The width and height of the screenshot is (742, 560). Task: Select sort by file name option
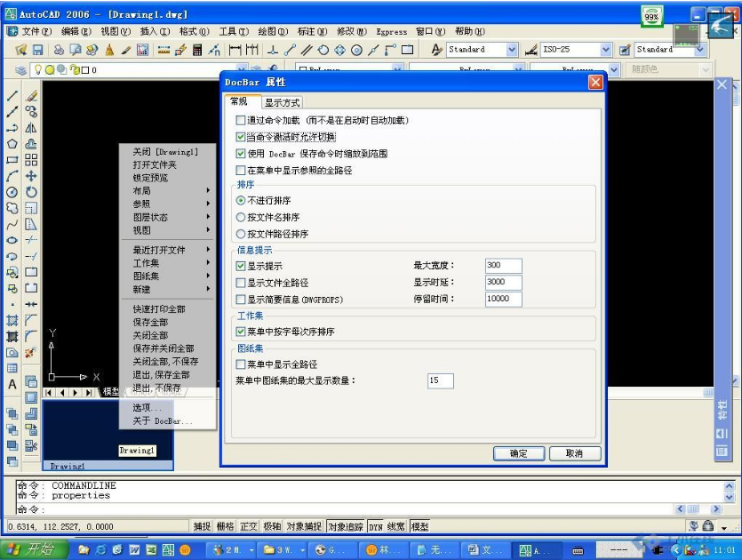coord(241,217)
